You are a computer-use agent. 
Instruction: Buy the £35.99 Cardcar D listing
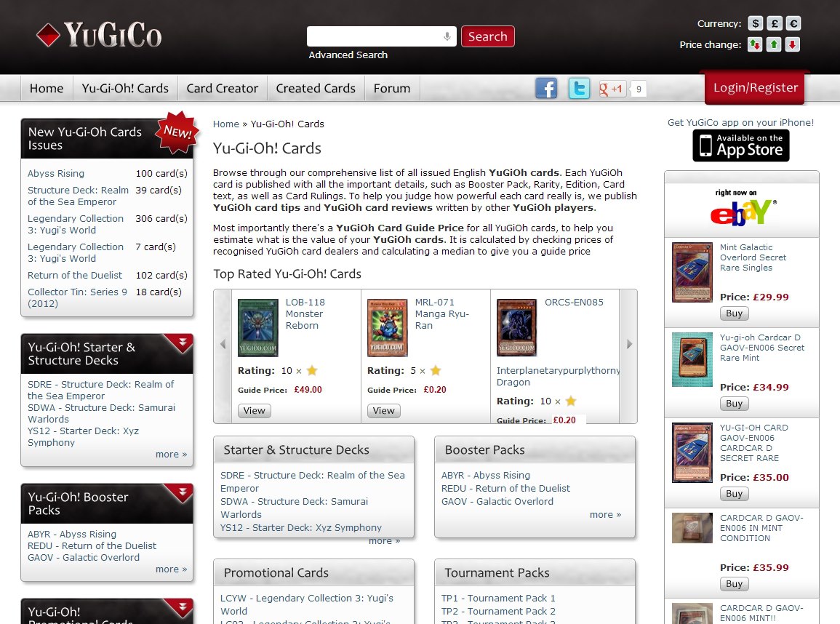click(x=734, y=584)
